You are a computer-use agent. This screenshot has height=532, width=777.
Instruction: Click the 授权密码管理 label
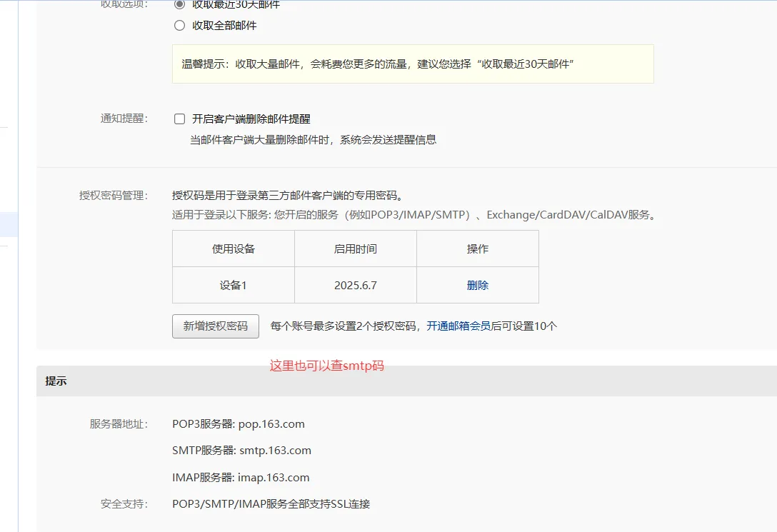(114, 196)
